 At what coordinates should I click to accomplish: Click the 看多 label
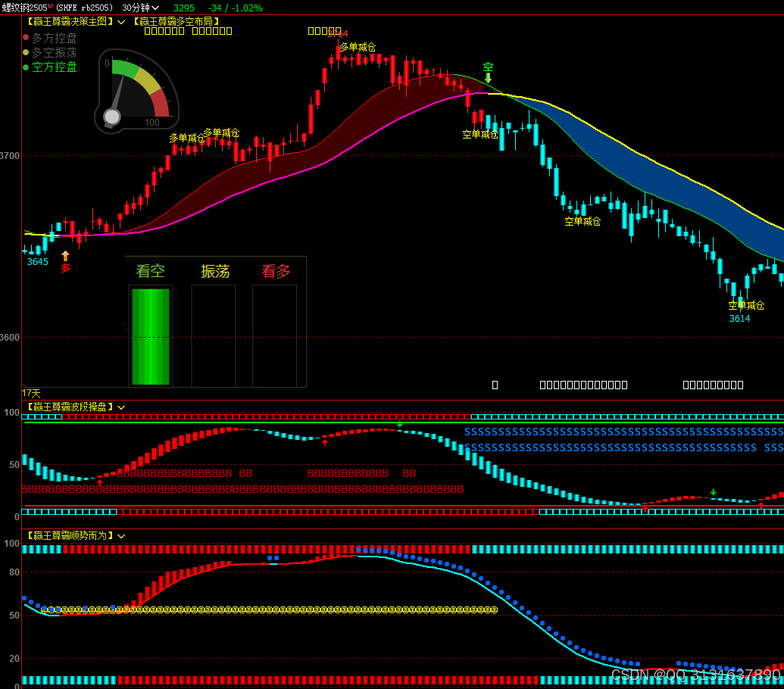[x=276, y=271]
